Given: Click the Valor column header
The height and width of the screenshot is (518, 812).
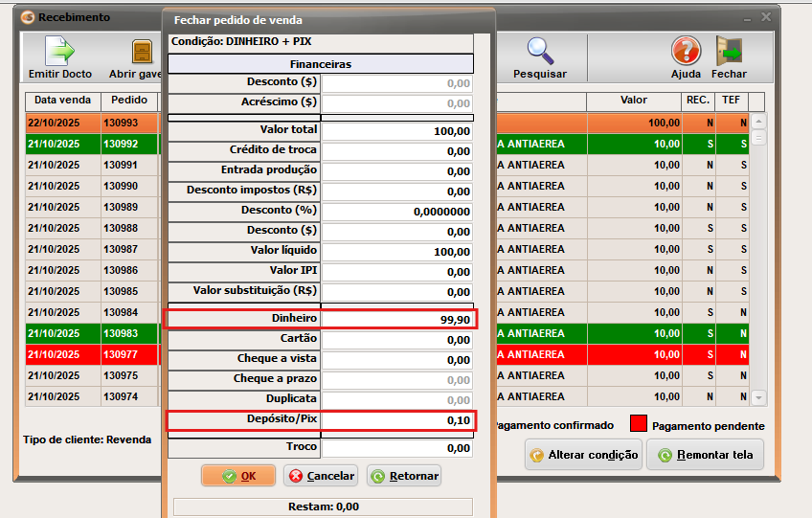Looking at the screenshot, I should point(633,101).
